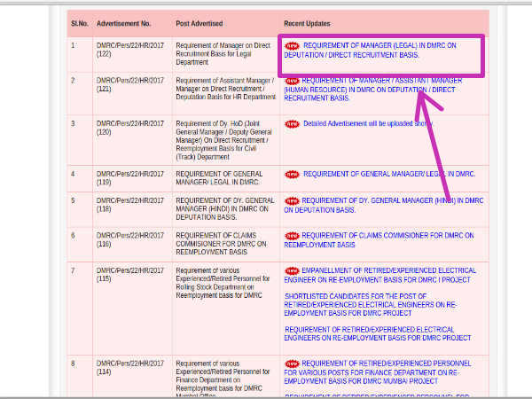The height and width of the screenshot is (399, 532).
Task: Open Manager / Assistant Manager Human Resource link
Action: 373,90
